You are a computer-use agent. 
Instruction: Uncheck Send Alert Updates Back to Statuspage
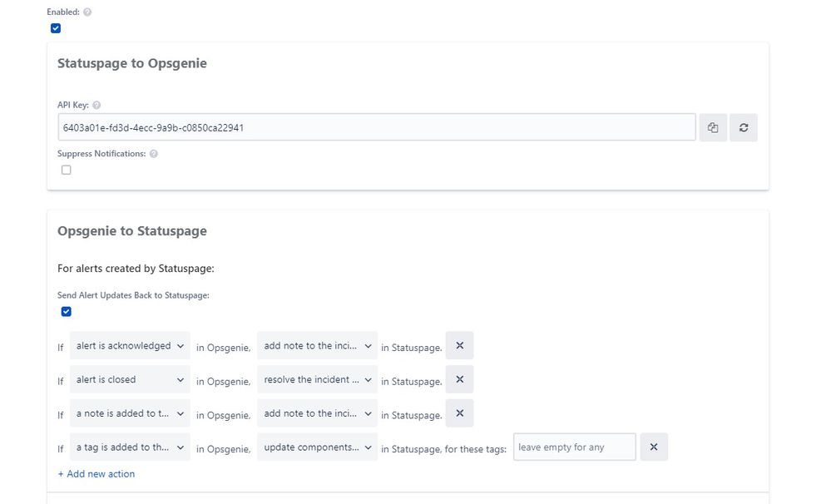[67, 312]
